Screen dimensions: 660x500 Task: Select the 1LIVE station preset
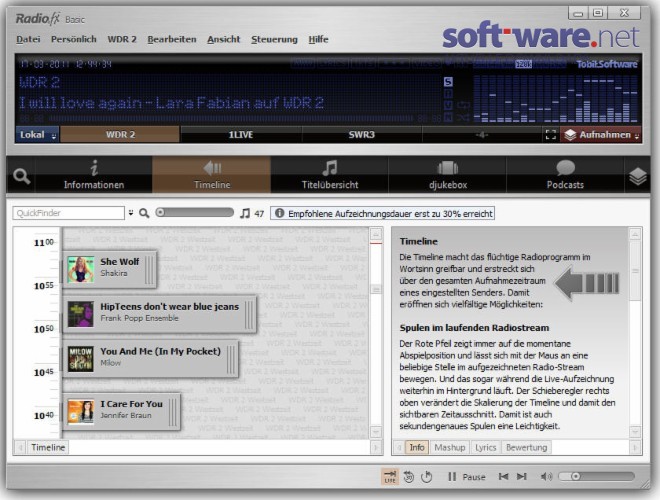(x=240, y=135)
